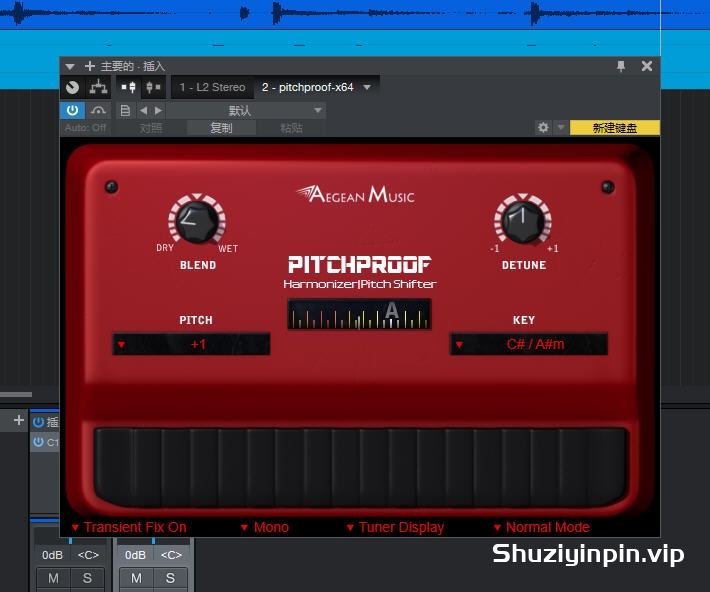Open the Mono channel mode menu

264,527
